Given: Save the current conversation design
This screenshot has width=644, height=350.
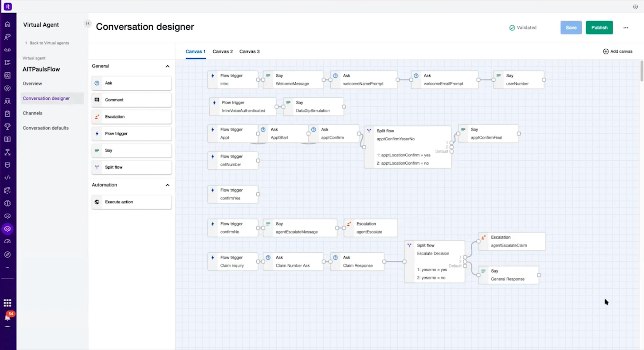Looking at the screenshot, I should click(x=571, y=27).
